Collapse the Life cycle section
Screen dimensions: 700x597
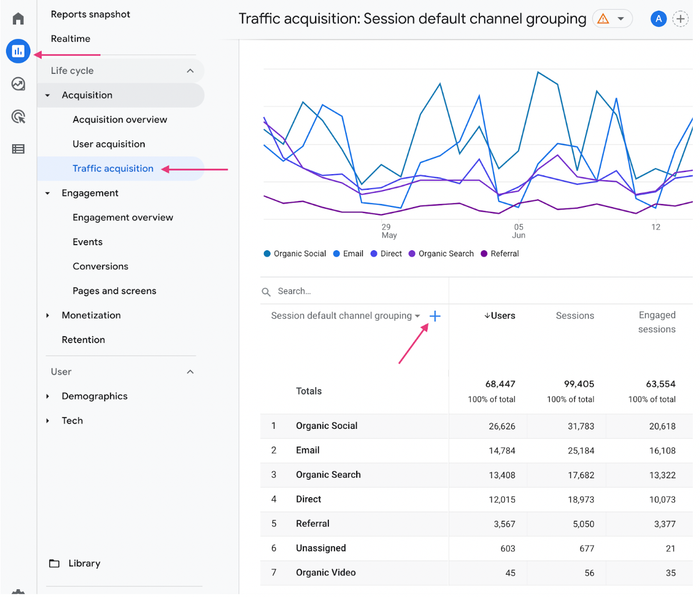coord(190,71)
